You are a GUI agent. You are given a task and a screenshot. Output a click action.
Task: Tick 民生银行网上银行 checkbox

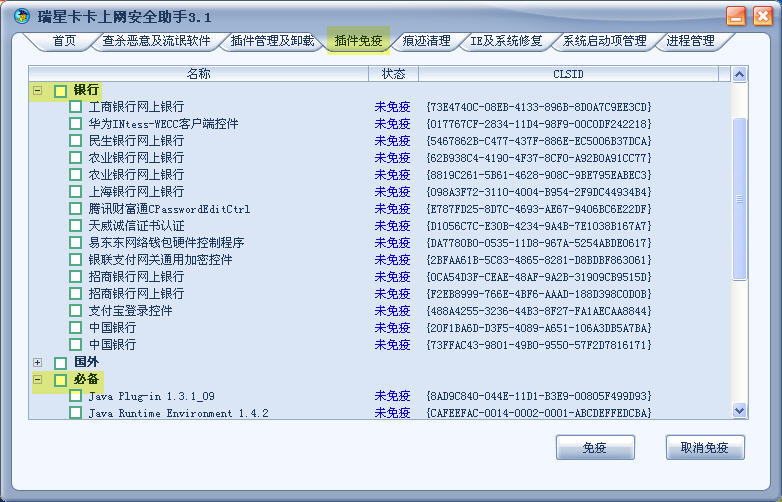[x=75, y=140]
